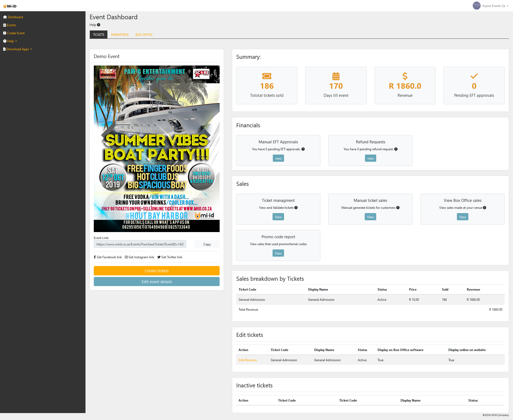Click the Event Link URL field
Viewport: 513px width, 420px height.
click(140, 244)
